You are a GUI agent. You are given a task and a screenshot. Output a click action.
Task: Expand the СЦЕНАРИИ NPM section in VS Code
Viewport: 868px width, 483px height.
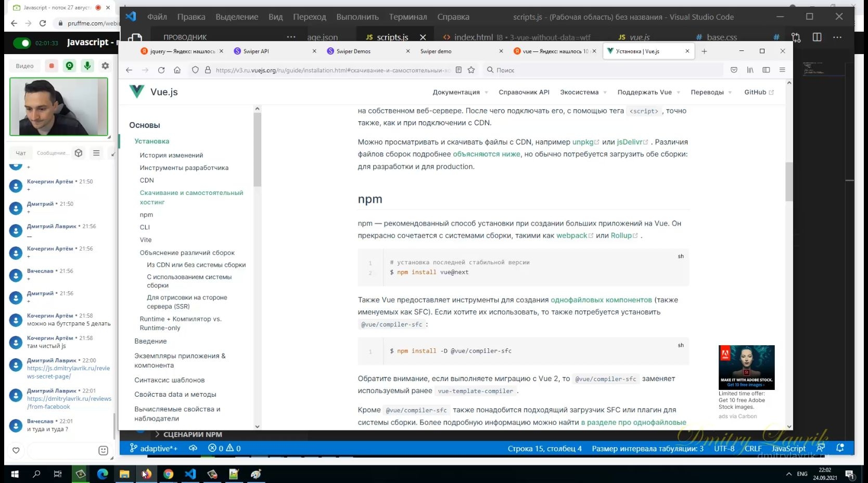[x=188, y=435]
